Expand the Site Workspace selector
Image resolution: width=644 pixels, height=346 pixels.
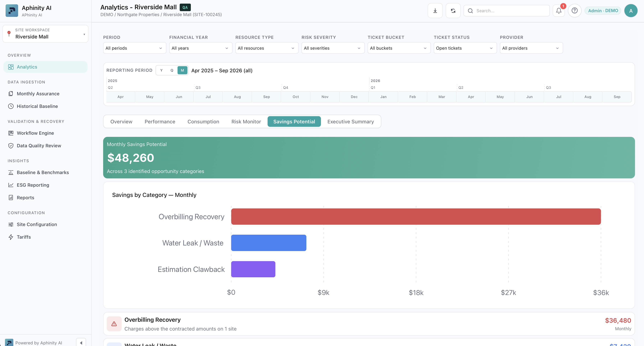pos(45,34)
